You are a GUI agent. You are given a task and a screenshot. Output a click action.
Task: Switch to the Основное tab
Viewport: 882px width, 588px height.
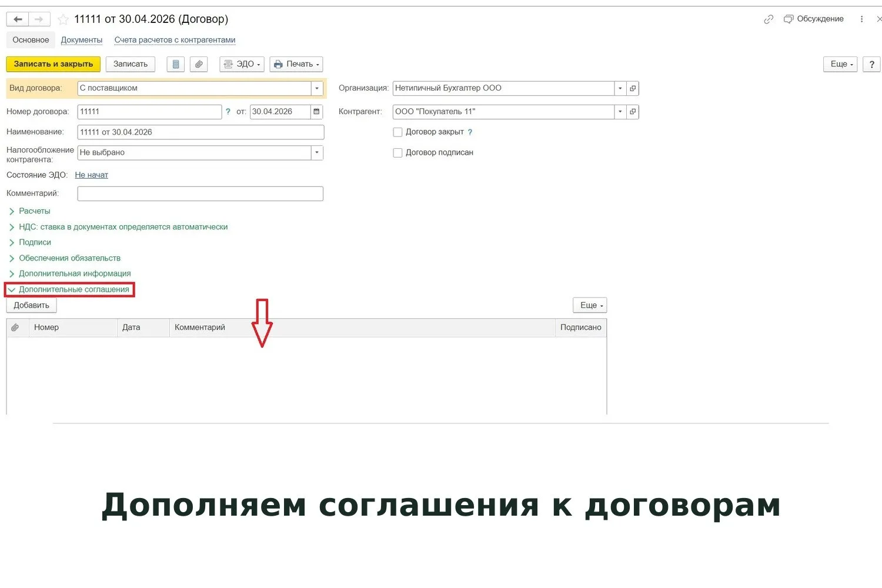(x=31, y=40)
